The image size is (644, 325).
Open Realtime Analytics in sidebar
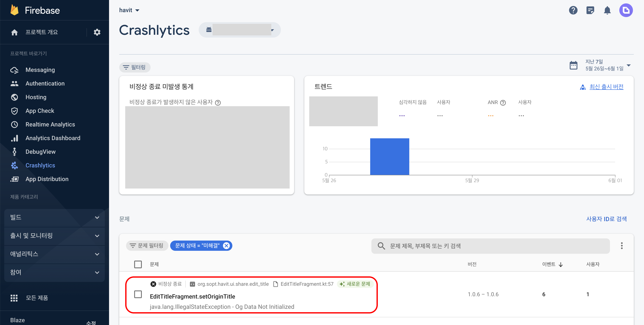click(x=50, y=125)
